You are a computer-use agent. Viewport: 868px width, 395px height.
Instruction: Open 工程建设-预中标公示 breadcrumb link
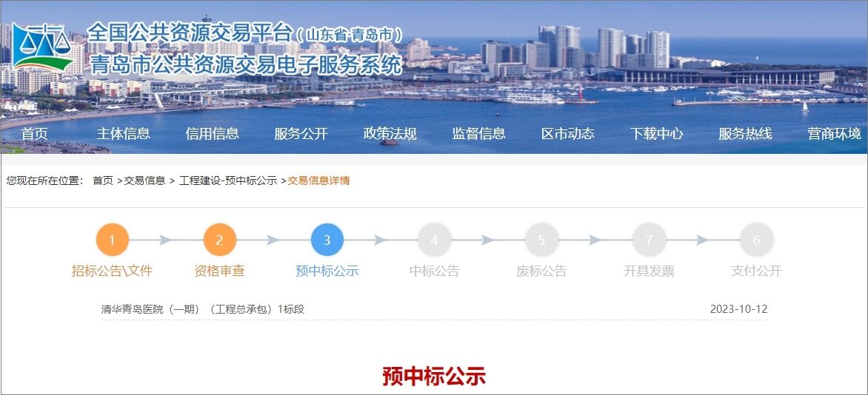click(228, 180)
